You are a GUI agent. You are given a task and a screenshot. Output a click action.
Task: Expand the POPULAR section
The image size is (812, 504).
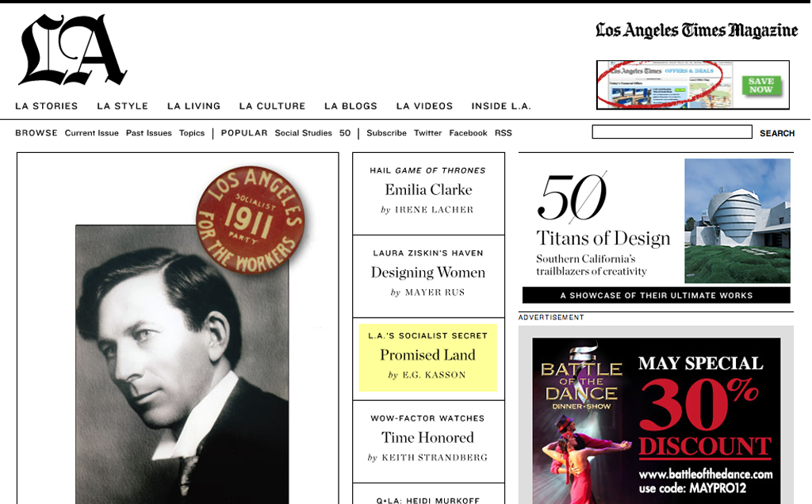coord(243,132)
